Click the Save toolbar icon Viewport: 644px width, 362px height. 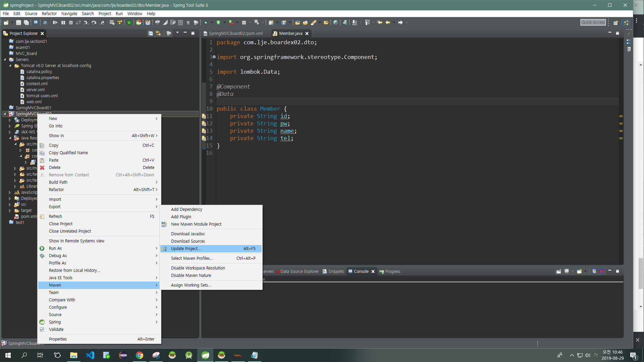click(18, 22)
